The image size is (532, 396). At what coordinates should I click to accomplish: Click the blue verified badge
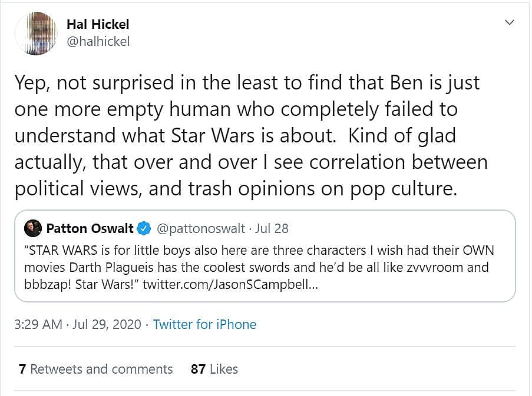coord(144,228)
